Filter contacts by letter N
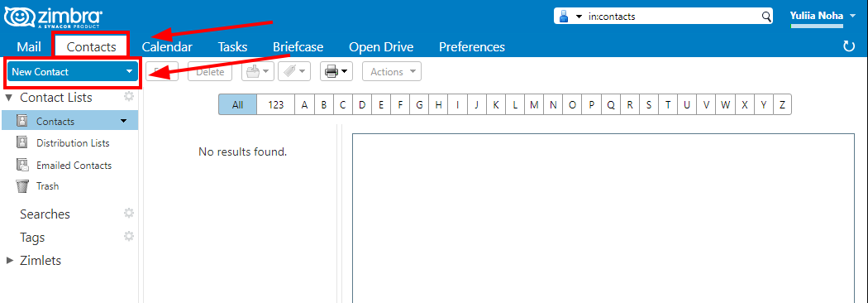The width and height of the screenshot is (868, 303). (554, 104)
